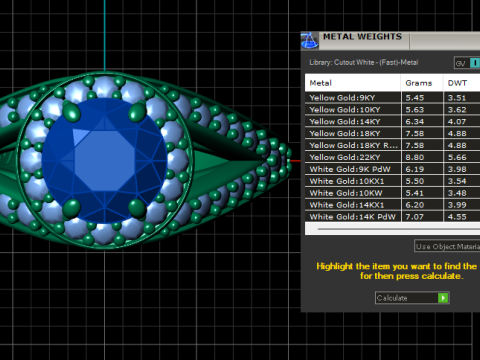
Task: Select the Yellow Gold:18KY R... row
Action: [x=392, y=145]
